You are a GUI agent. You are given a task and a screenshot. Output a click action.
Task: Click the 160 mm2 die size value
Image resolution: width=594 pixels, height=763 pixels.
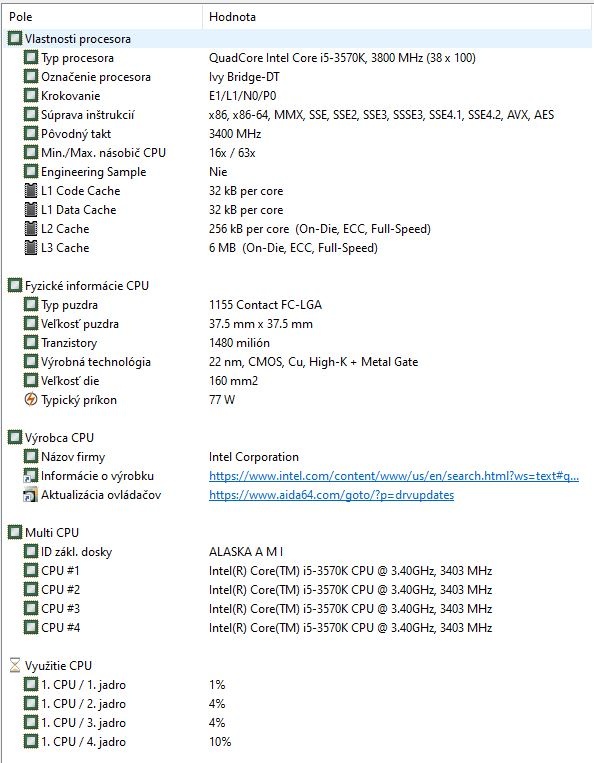[x=234, y=381]
